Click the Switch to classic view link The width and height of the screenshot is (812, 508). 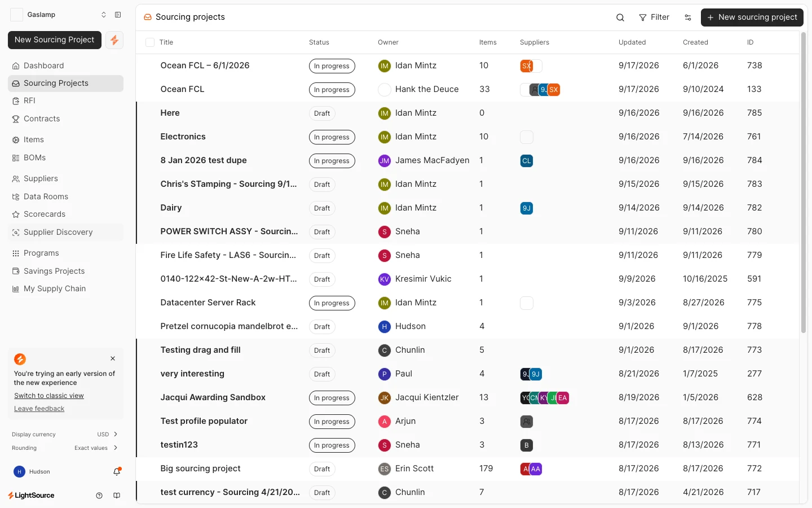[x=49, y=396]
